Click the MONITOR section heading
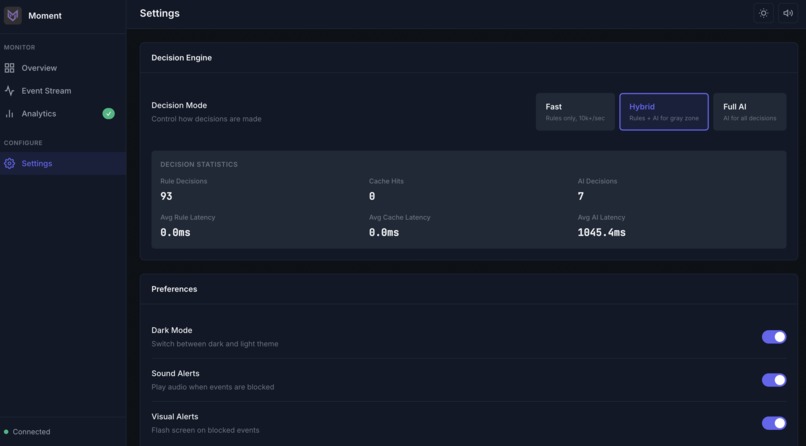This screenshot has height=446, width=806. point(20,47)
